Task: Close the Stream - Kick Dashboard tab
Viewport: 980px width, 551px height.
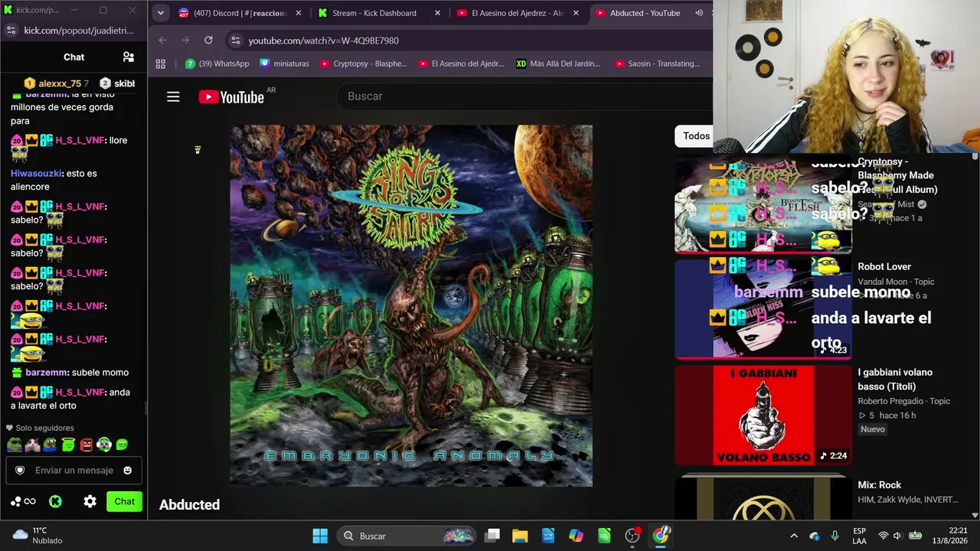Action: 438,13
